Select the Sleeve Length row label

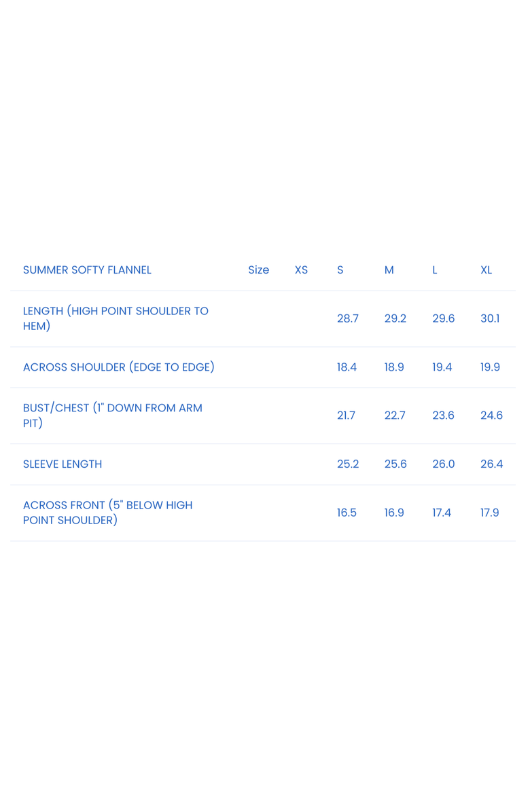[63, 464]
